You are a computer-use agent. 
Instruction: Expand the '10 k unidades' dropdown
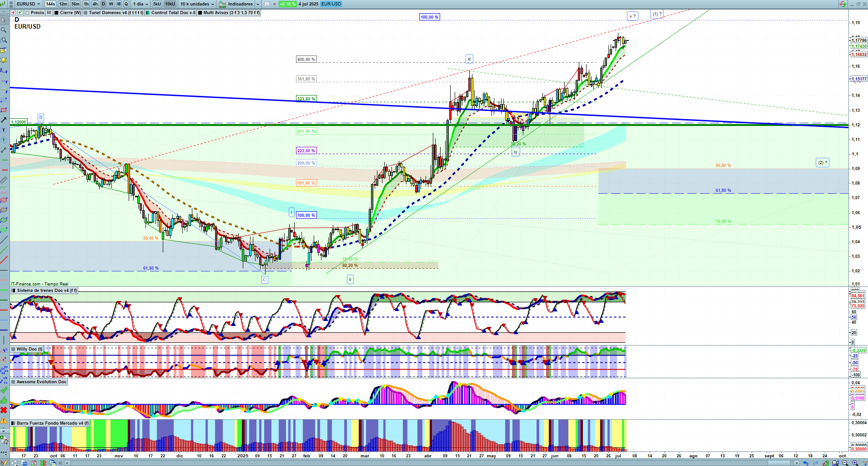click(197, 4)
